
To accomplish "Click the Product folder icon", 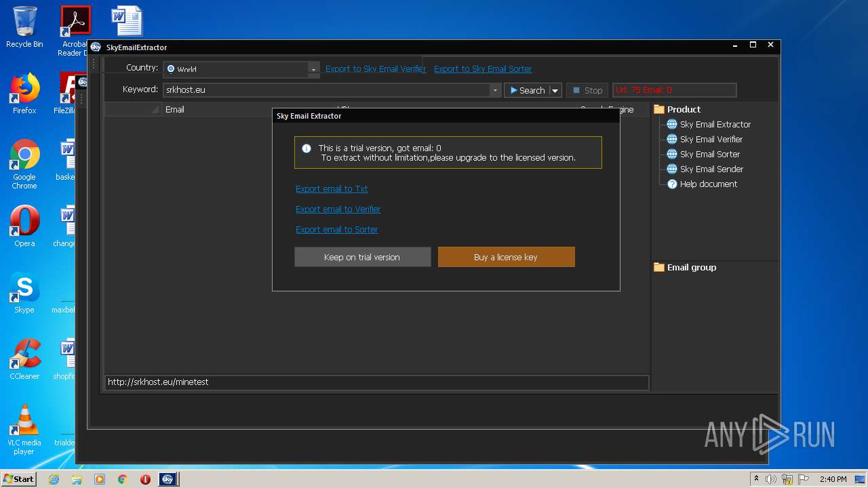I will pos(658,109).
